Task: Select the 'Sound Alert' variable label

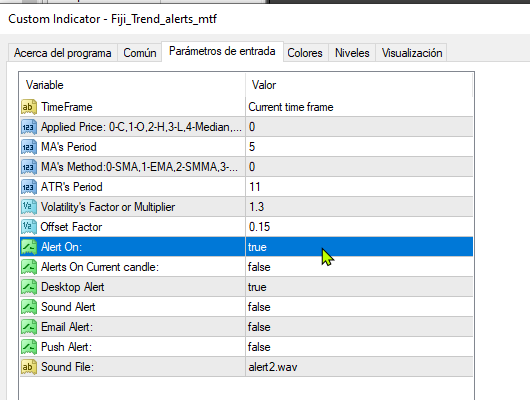Action: tap(68, 307)
